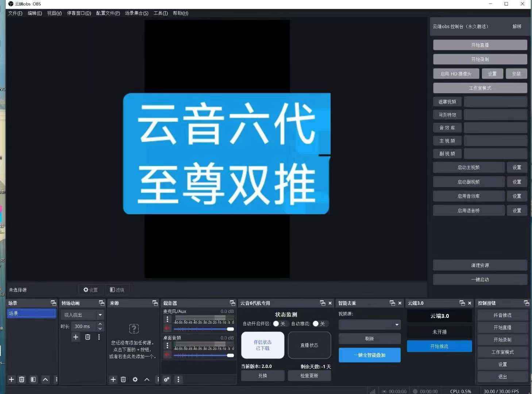Decrease transition duration with down arrow
The width and height of the screenshot is (532, 394).
100,329
